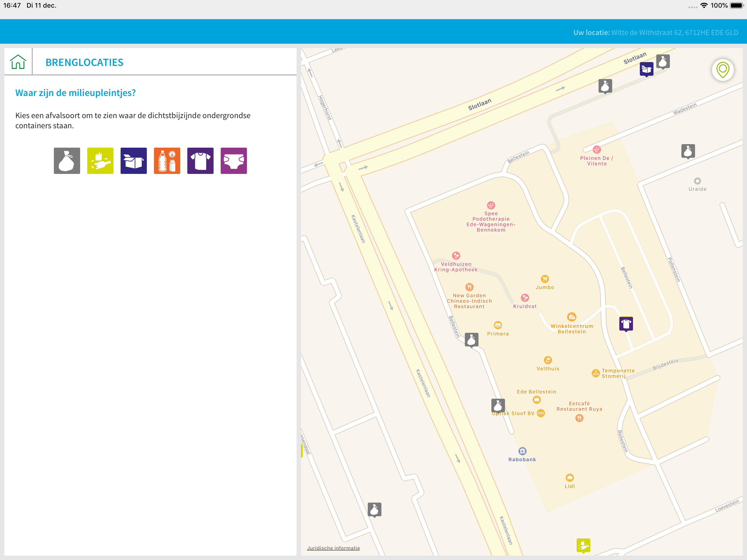Tap the Rabobank euro icon

[x=523, y=451]
